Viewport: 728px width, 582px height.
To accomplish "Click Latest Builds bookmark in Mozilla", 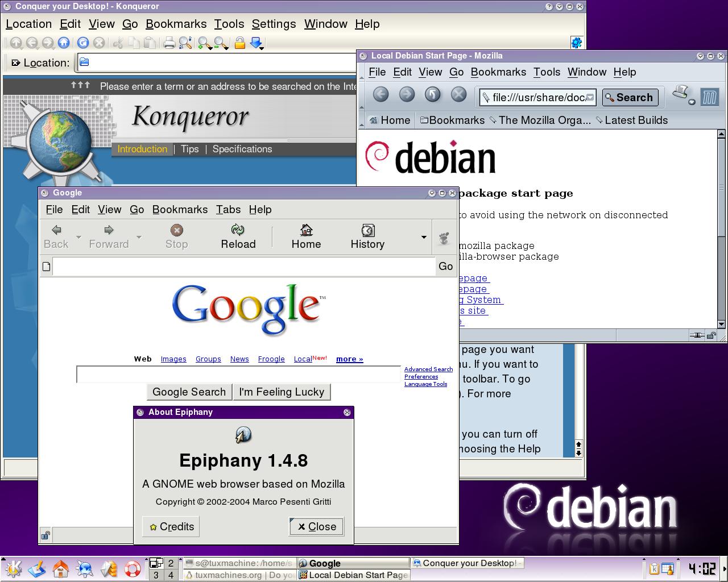I will pos(631,120).
